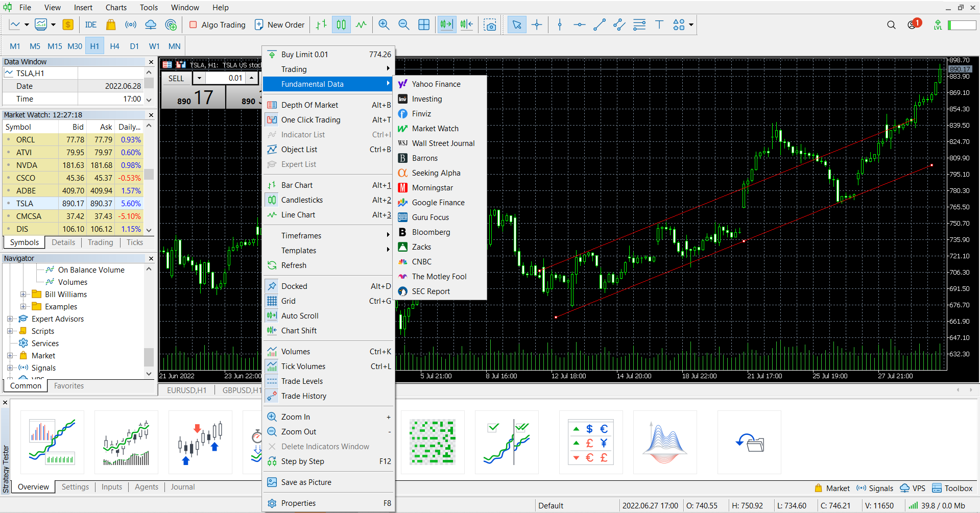Click the dollar sign Market Watch icon
This screenshot has width=980, height=513.
click(x=68, y=25)
